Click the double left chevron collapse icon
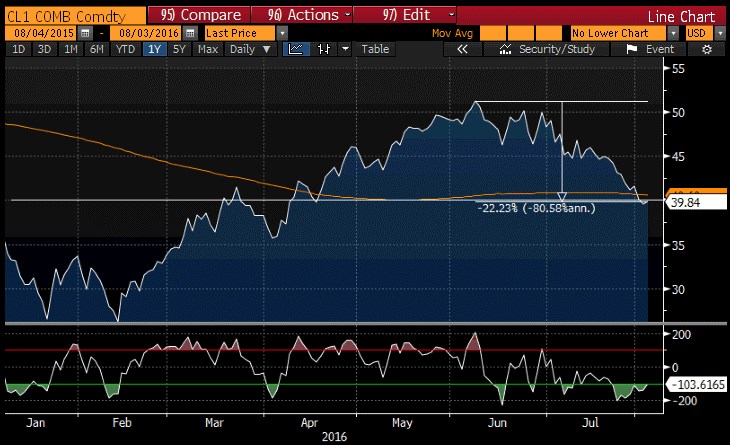 pyautogui.click(x=462, y=48)
